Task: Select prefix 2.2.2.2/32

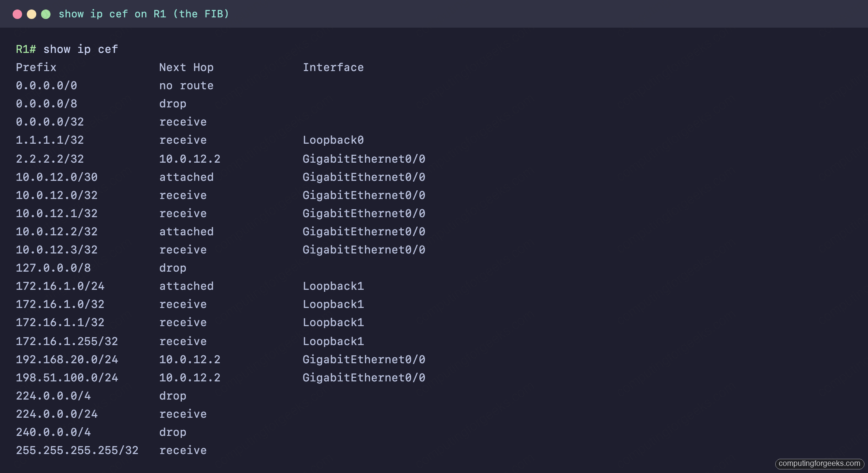Action: [50, 159]
